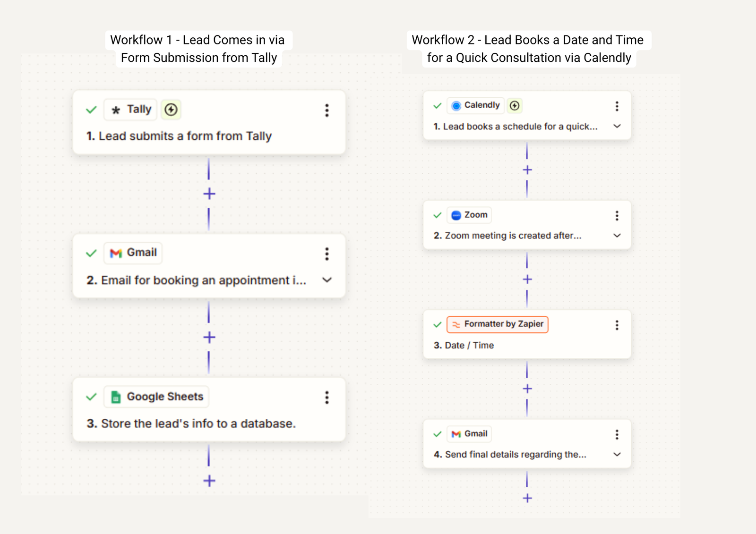The width and height of the screenshot is (756, 534).
Task: Open the three-dot menu on the Tally step
Action: tap(326, 110)
